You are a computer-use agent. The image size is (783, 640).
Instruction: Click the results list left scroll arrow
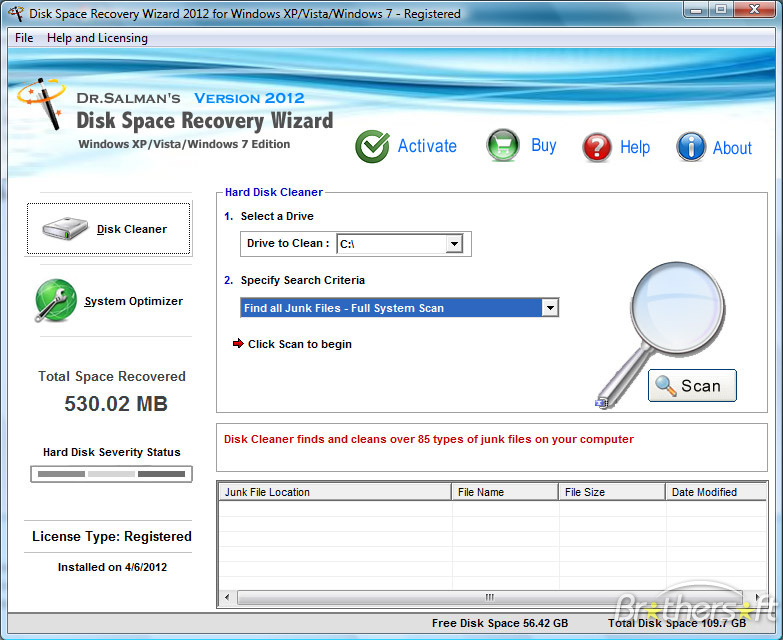pos(228,597)
